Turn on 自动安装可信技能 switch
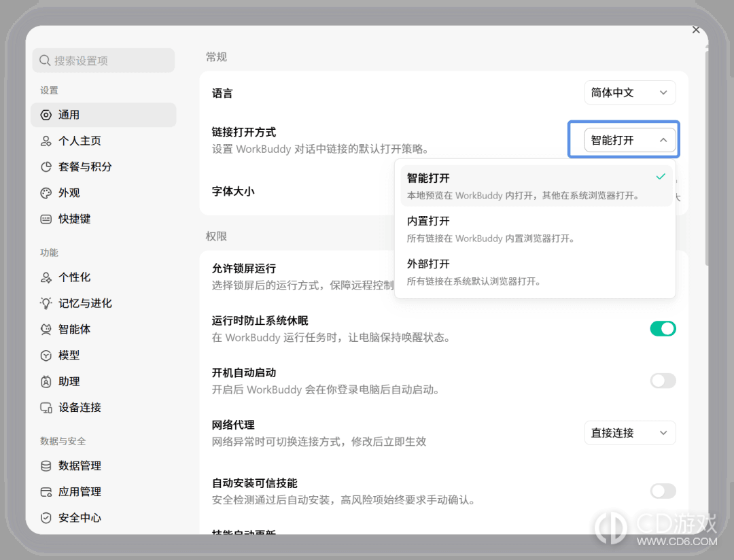 pos(663,491)
